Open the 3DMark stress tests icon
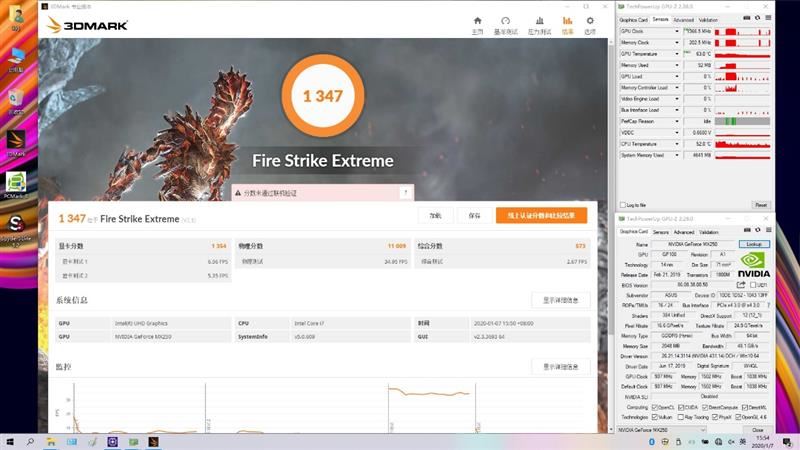 tap(540, 21)
